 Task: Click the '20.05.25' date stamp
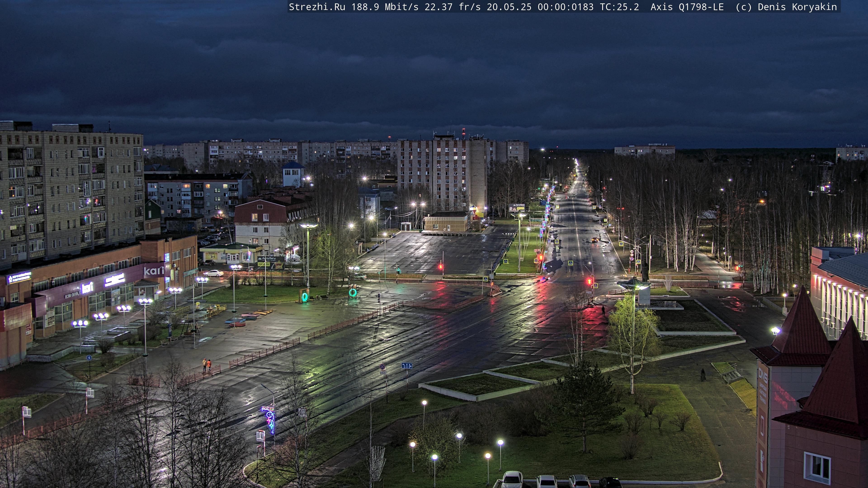[x=509, y=7]
